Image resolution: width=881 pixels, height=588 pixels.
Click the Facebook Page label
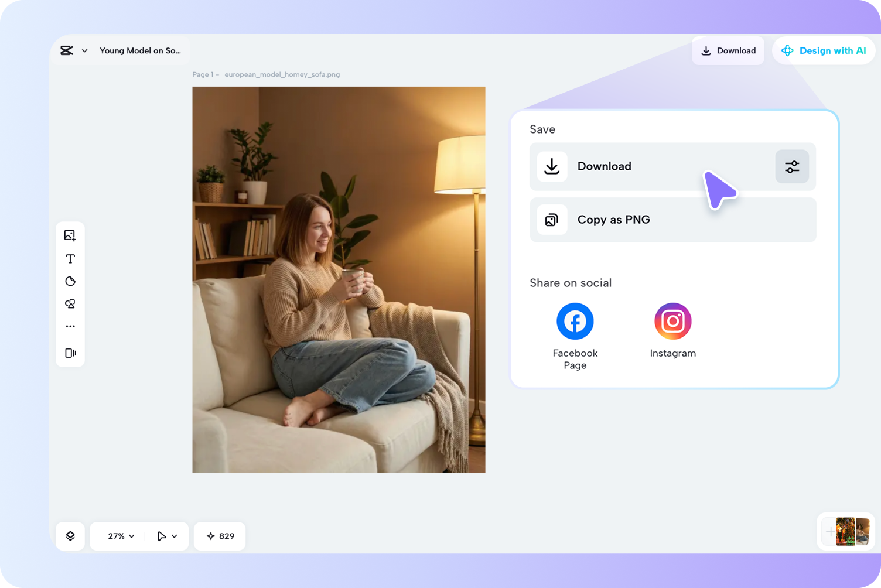(x=575, y=359)
